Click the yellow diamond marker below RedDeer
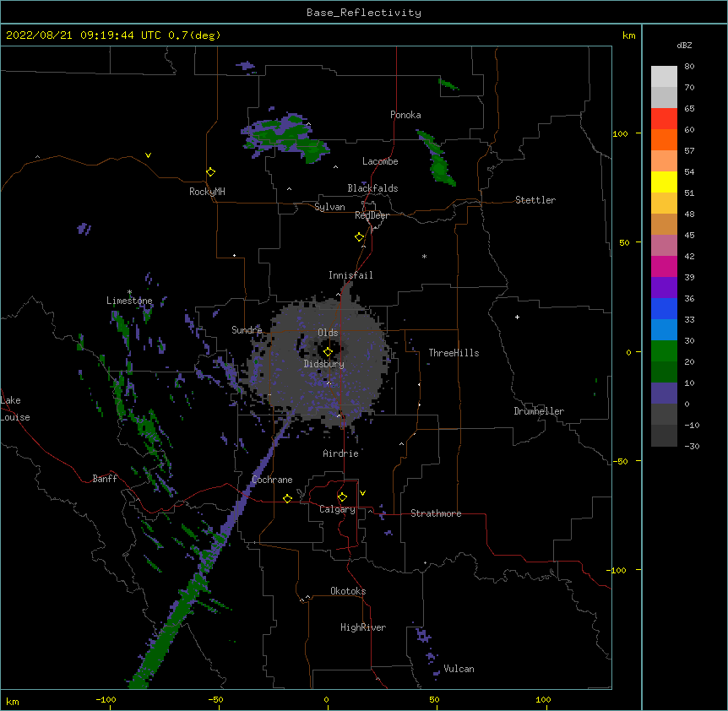 pos(360,237)
